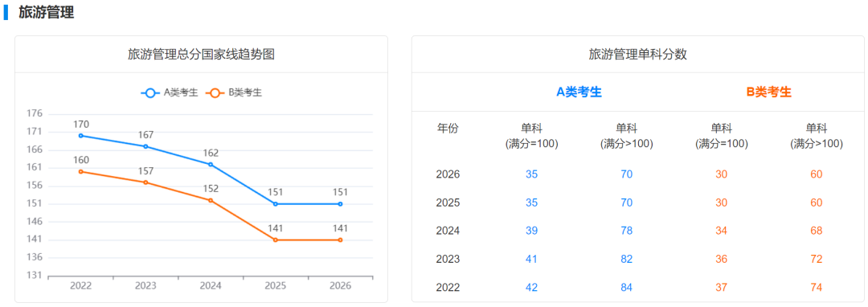Click the 30 score in 2026 row
The height and width of the screenshot is (307, 868).
[721, 174]
